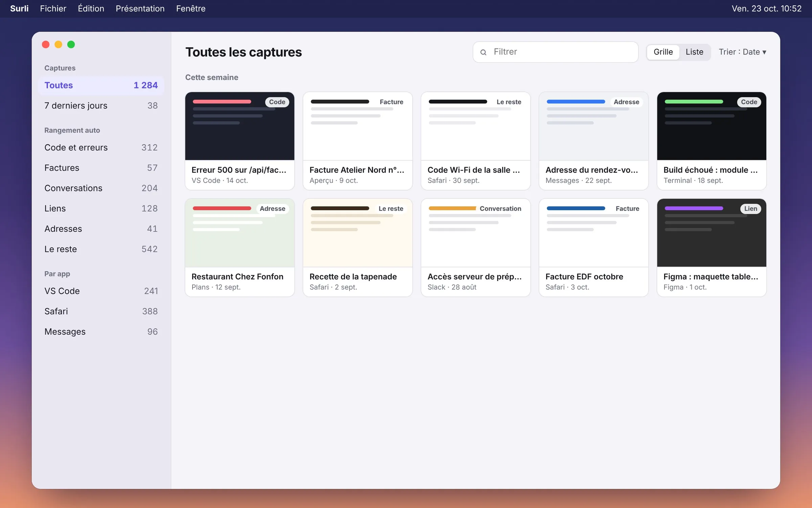The height and width of the screenshot is (508, 812).
Task: Click the Code tag on Erreur 500 card
Action: 277,102
